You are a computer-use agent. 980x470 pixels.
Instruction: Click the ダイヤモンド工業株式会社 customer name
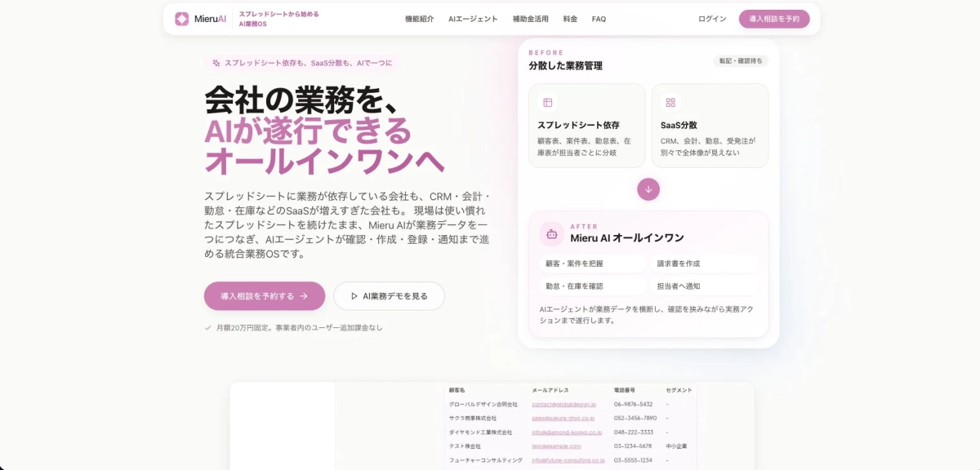click(x=481, y=432)
